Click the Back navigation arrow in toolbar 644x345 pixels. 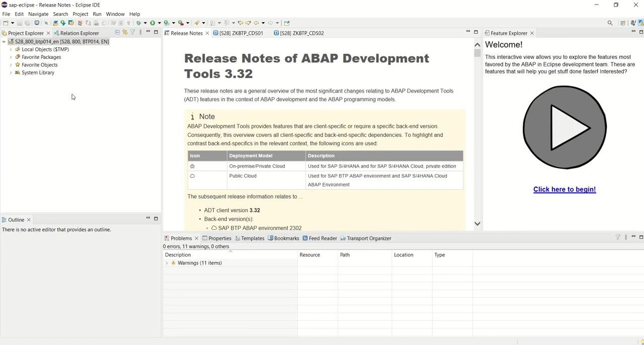click(x=256, y=23)
